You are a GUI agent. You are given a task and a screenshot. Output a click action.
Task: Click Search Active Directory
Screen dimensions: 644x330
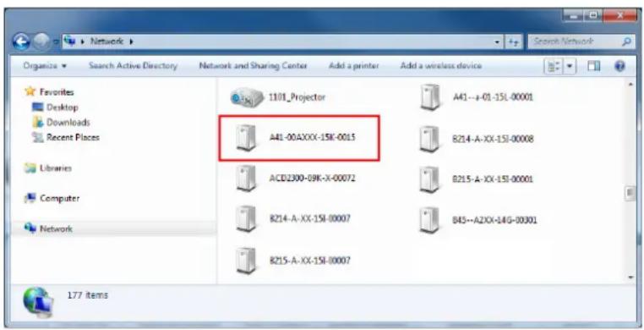133,66
